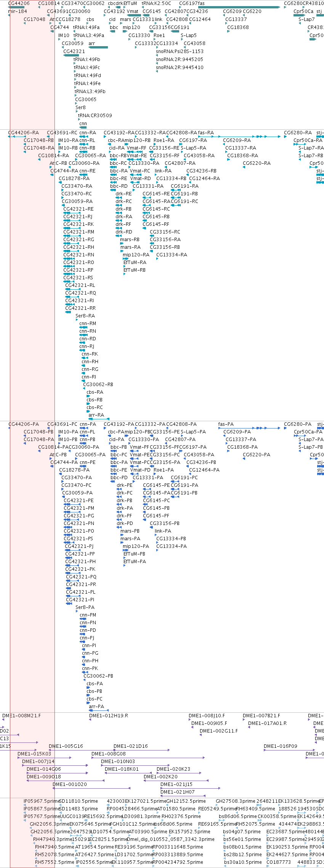Click the cbs-PC protein label
Screen dimensions: 324x868
point(95,699)
